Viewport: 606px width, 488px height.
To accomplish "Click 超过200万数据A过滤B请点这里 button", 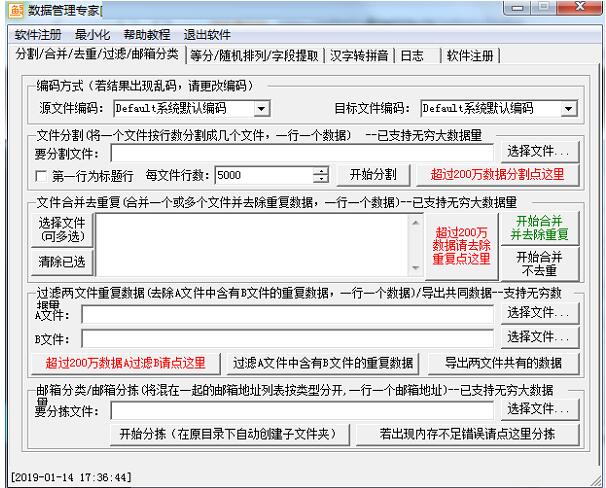I will pos(126,363).
